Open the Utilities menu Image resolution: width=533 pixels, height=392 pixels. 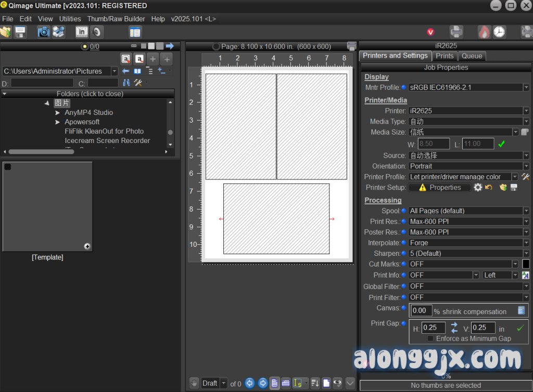pyautogui.click(x=70, y=19)
